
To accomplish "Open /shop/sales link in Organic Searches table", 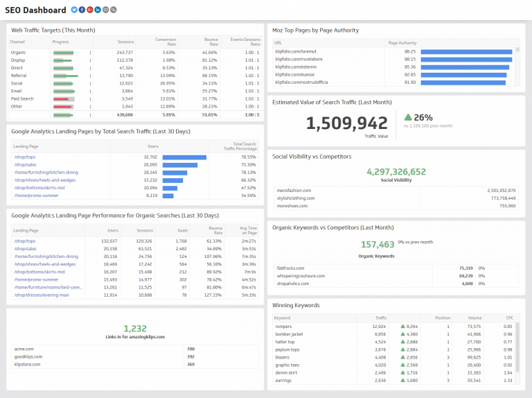I will point(25,248).
